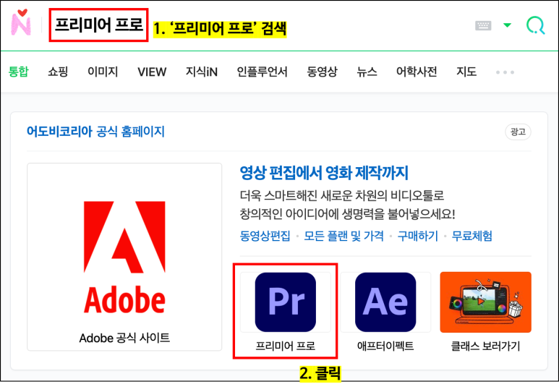The image size is (559, 392).
Task: Click the 동영상편집 link
Action: pos(265,236)
